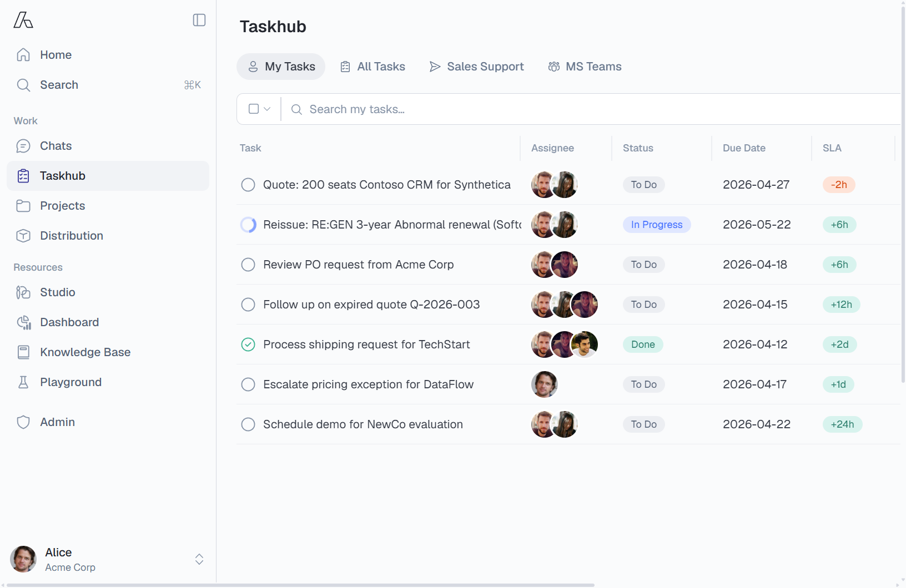This screenshot has width=906, height=588.
Task: Click the app logo icon
Action: 23,20
